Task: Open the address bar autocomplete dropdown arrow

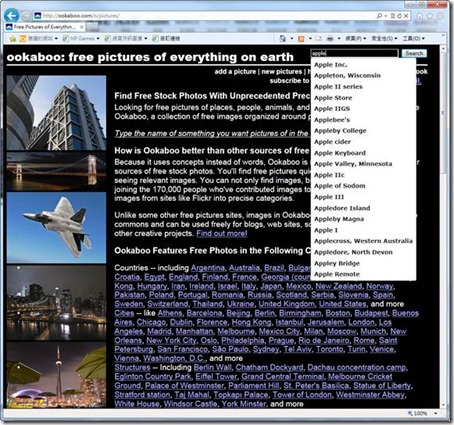Action: pyautogui.click(x=386, y=16)
